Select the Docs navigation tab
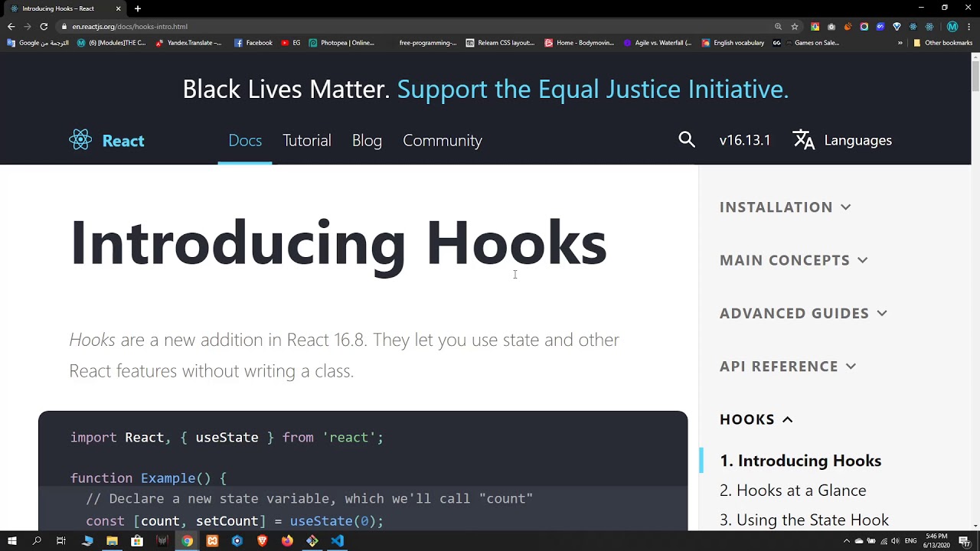The image size is (980, 551). [x=245, y=140]
